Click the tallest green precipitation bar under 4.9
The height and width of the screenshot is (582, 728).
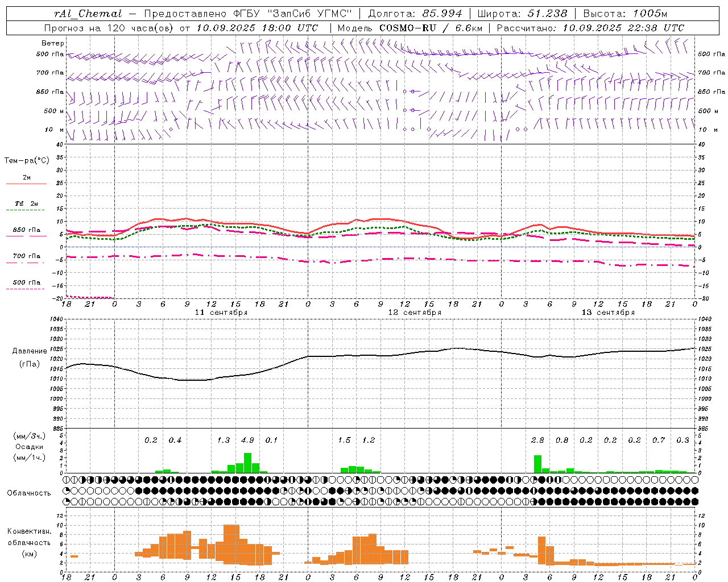(247, 463)
